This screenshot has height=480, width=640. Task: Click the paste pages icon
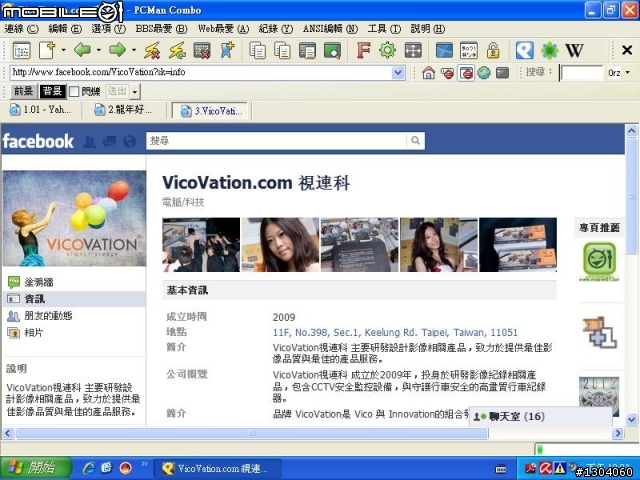(x=282, y=51)
